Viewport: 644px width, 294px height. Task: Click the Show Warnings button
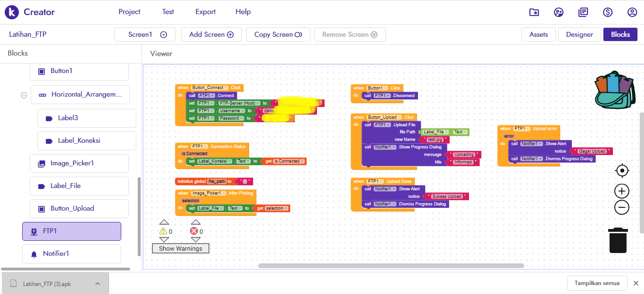point(180,248)
